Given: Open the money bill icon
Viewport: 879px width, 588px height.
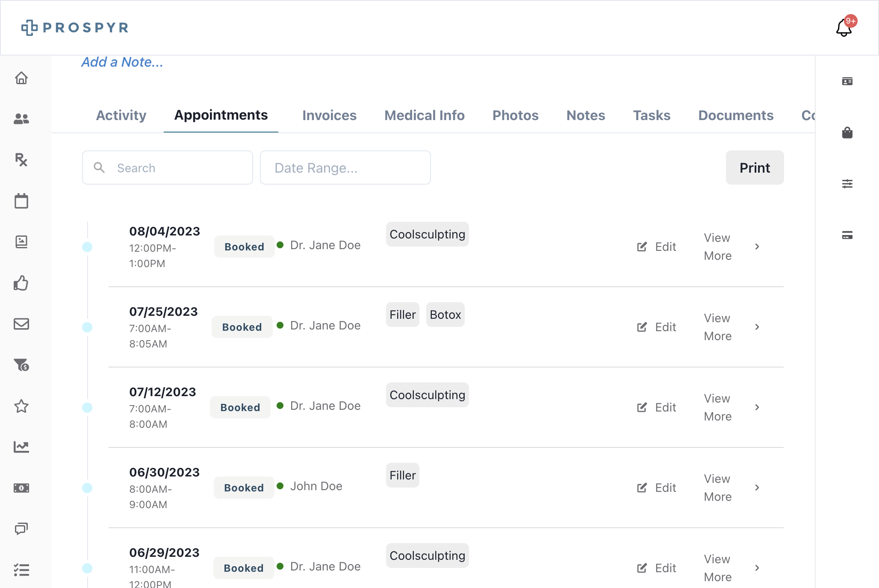Looking at the screenshot, I should coord(21,488).
